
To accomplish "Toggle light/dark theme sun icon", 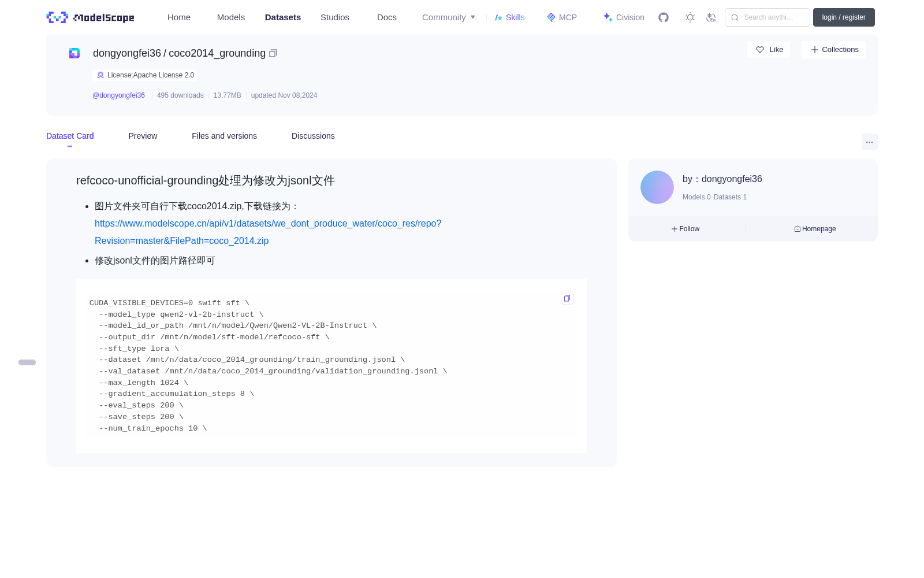I will (690, 17).
